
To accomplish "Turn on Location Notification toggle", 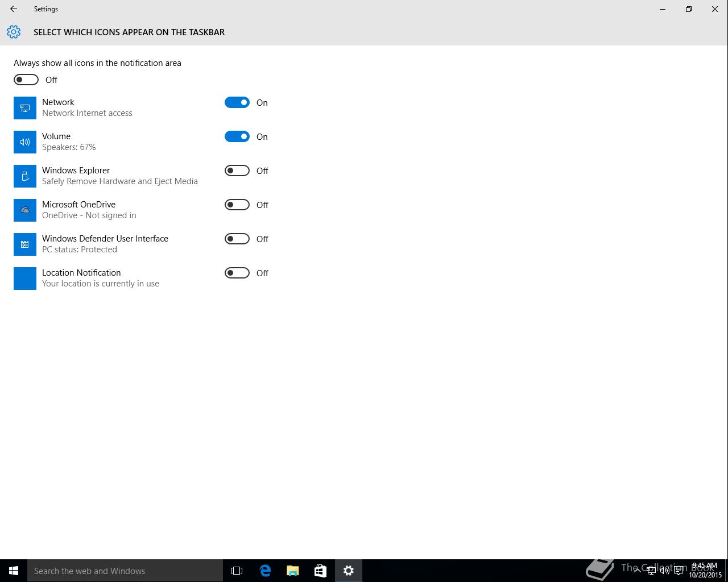I will (x=237, y=273).
